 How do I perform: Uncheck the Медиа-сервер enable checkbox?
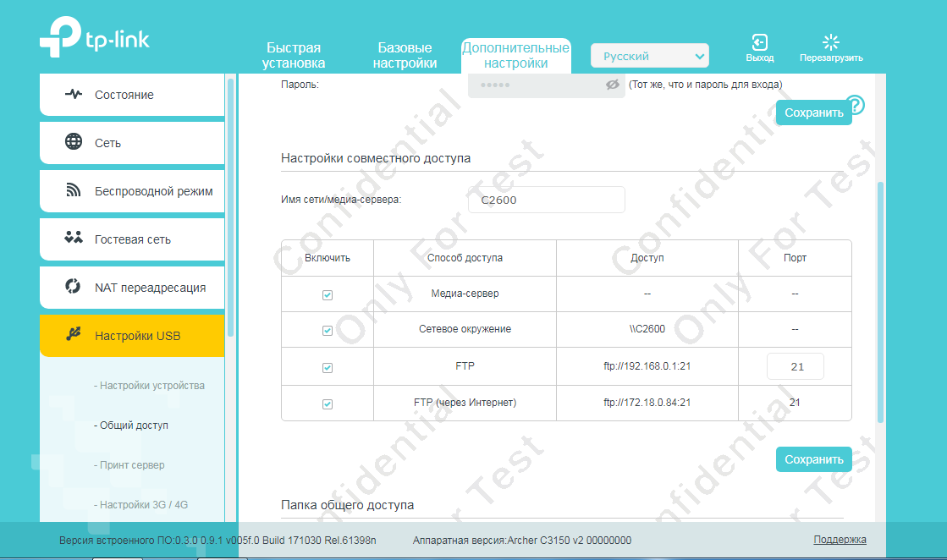tap(328, 295)
